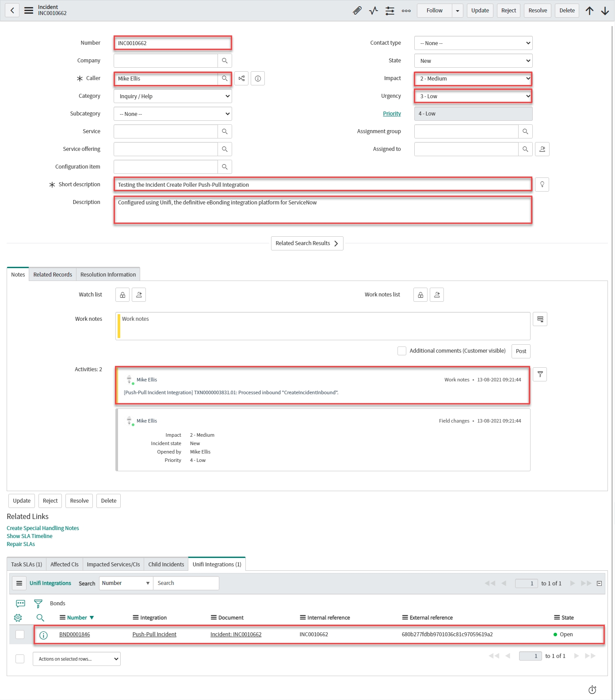Click the paperclip attachments icon

(357, 11)
